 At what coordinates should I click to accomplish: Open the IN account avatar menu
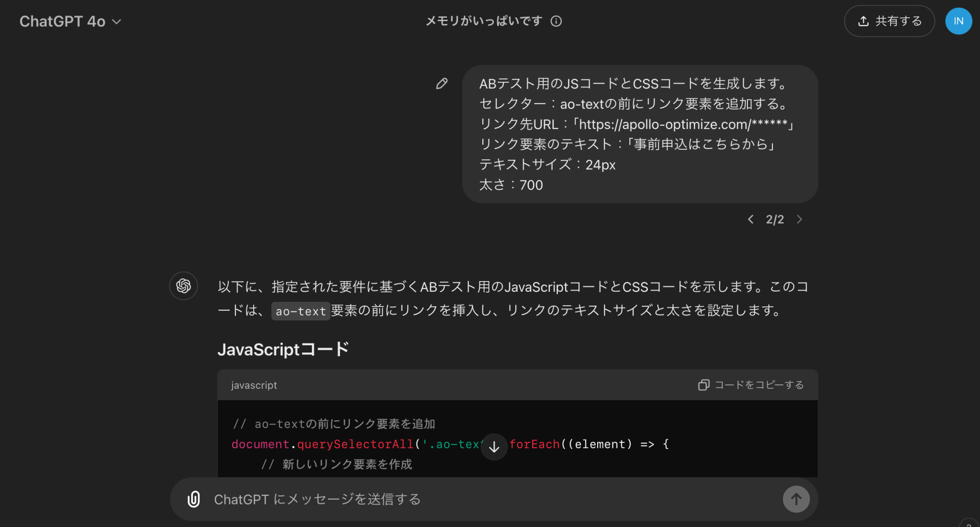click(x=958, y=21)
